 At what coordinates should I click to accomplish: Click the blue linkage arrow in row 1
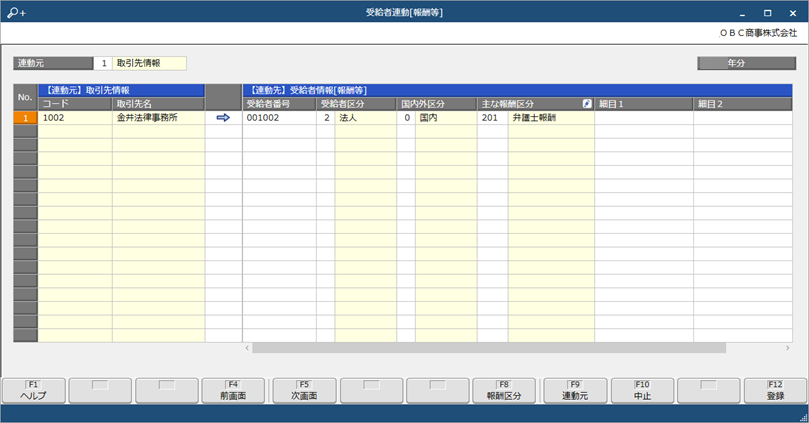pyautogui.click(x=223, y=118)
